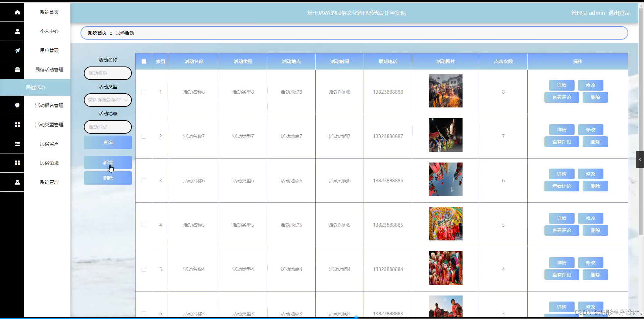
Task: Open 个人中心 menu item
Action: [49, 31]
